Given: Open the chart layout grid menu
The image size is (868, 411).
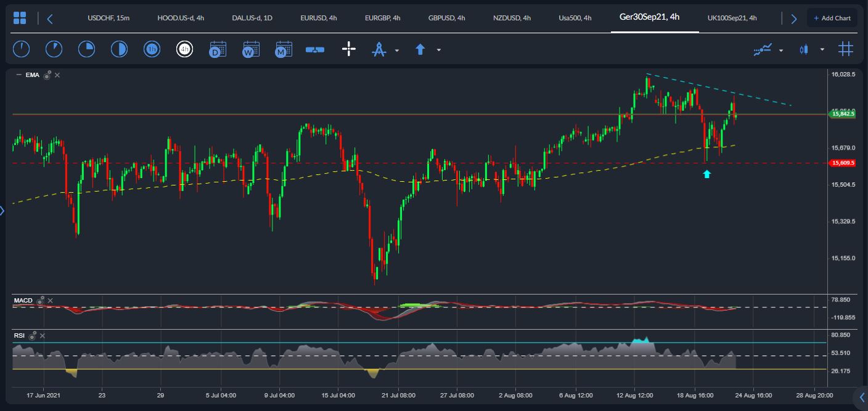Looking at the screenshot, I should [20, 18].
